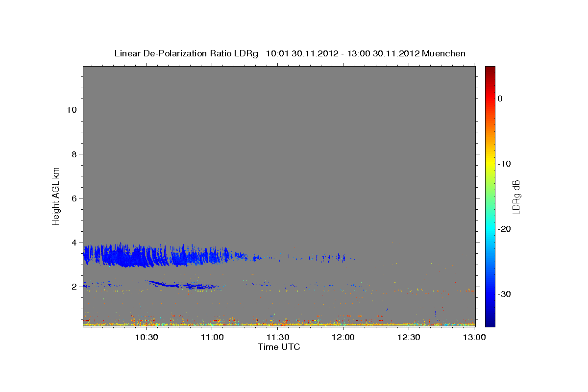Screen dimensions: 588x392
Task: Click the height axis label 8
Action: pyautogui.click(x=74, y=154)
